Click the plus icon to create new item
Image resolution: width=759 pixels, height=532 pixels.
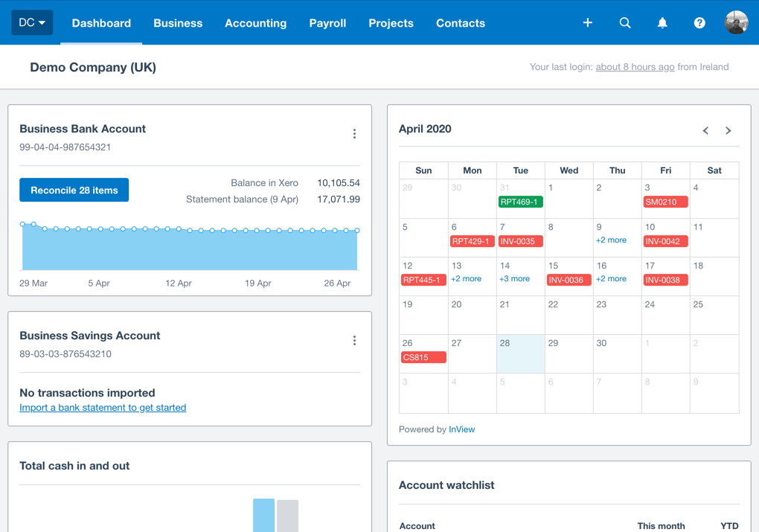(x=588, y=23)
